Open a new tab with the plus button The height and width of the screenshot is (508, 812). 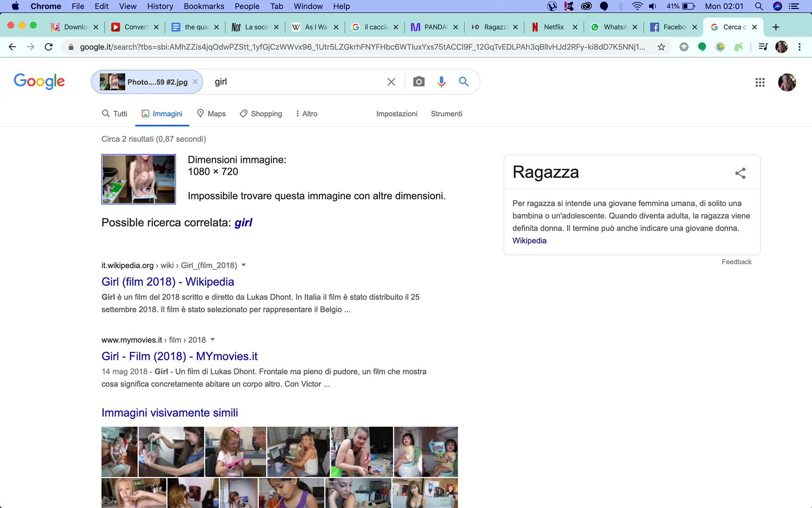pyautogui.click(x=776, y=27)
